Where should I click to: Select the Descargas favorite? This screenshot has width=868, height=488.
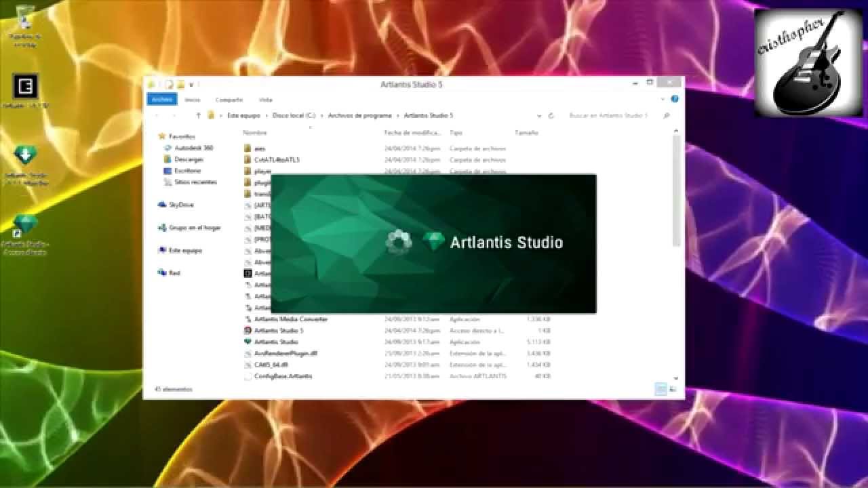pos(189,159)
